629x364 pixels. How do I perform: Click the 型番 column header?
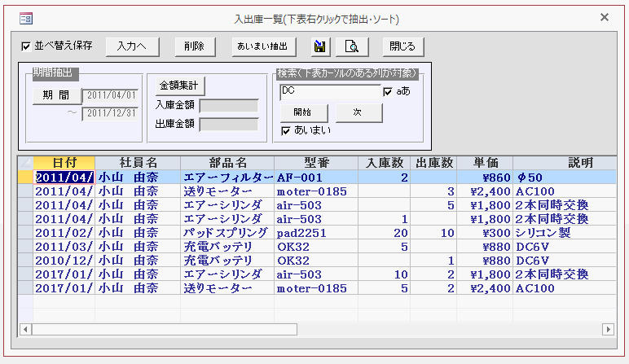pos(316,163)
